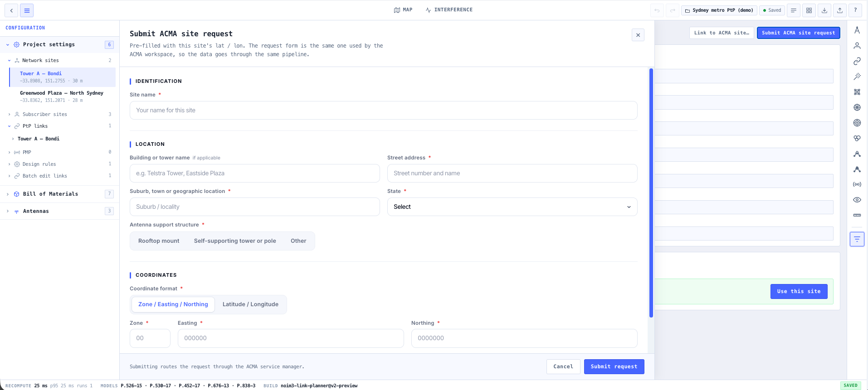The height and width of the screenshot is (390, 868).
Task: Focus the Site name input field
Action: [384, 111]
